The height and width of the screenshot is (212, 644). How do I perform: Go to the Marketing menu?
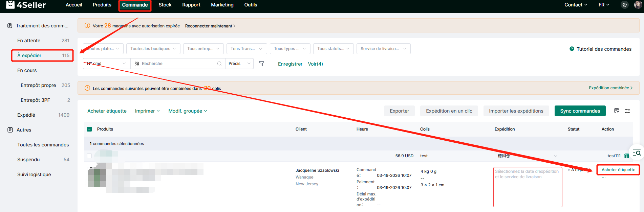tap(222, 5)
